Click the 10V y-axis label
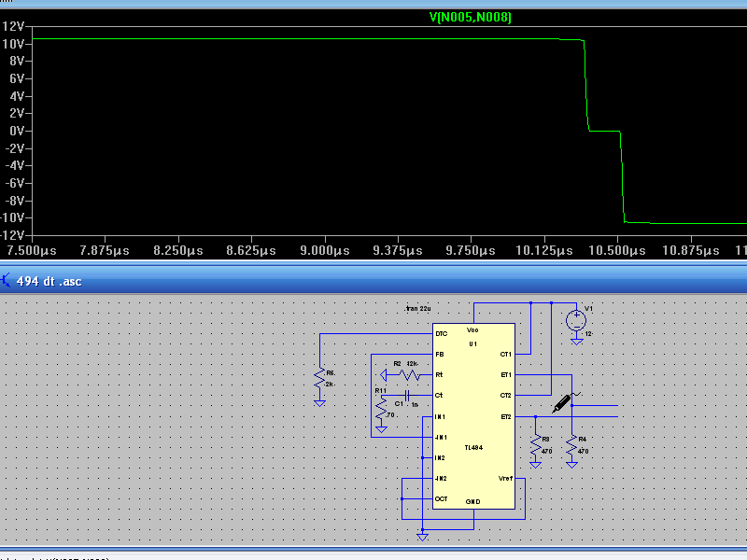Screen dimensions: 747x560 point(13,44)
